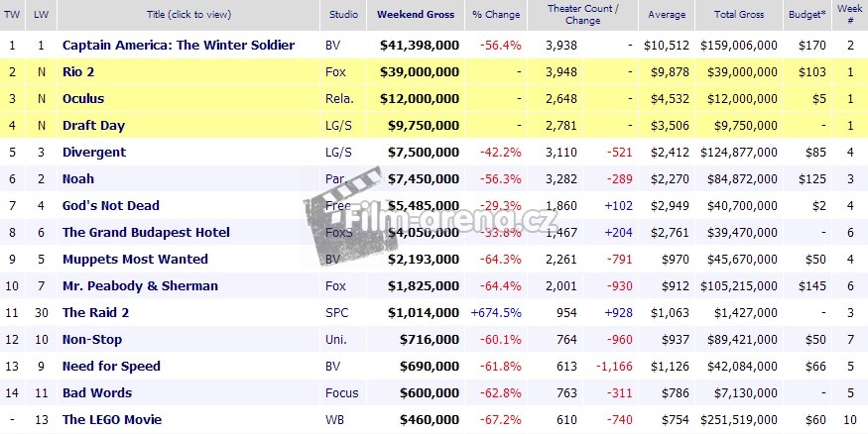This screenshot has width=868, height=434.
Task: Click the Average column header
Action: coord(668,15)
